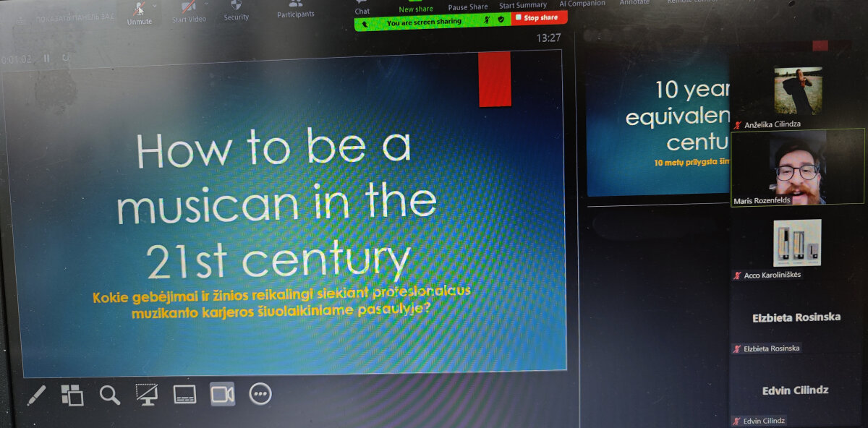Open more slideshow options (three dots)
The image size is (868, 428).
coord(260,393)
